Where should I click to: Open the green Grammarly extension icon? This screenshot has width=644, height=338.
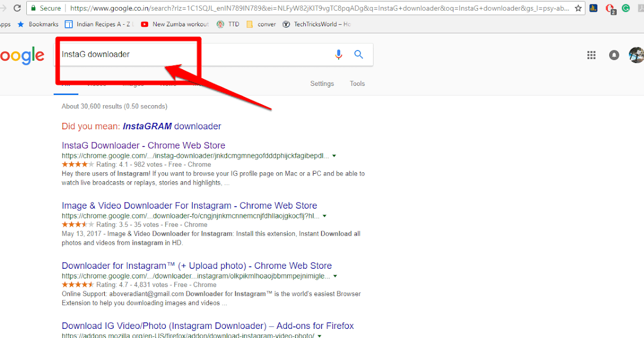click(x=626, y=9)
